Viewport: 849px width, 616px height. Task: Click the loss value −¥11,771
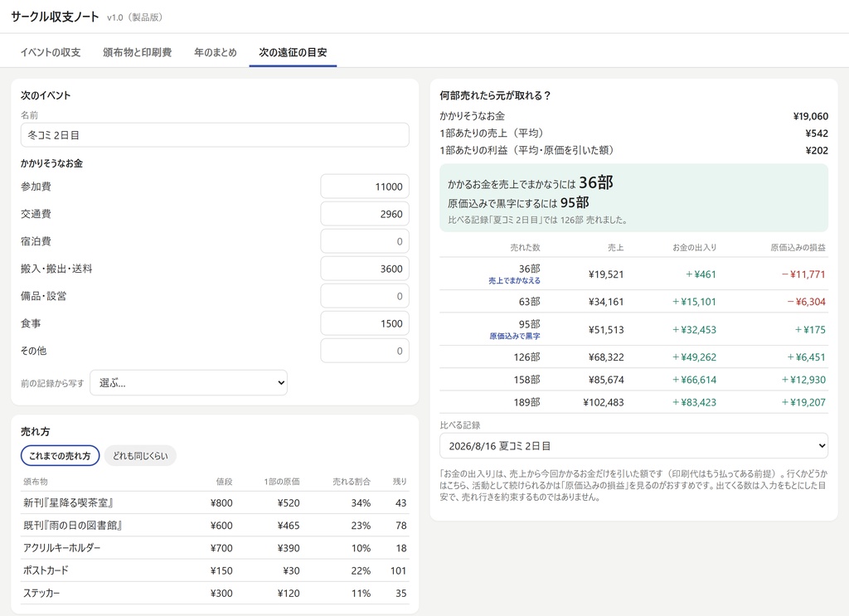803,274
